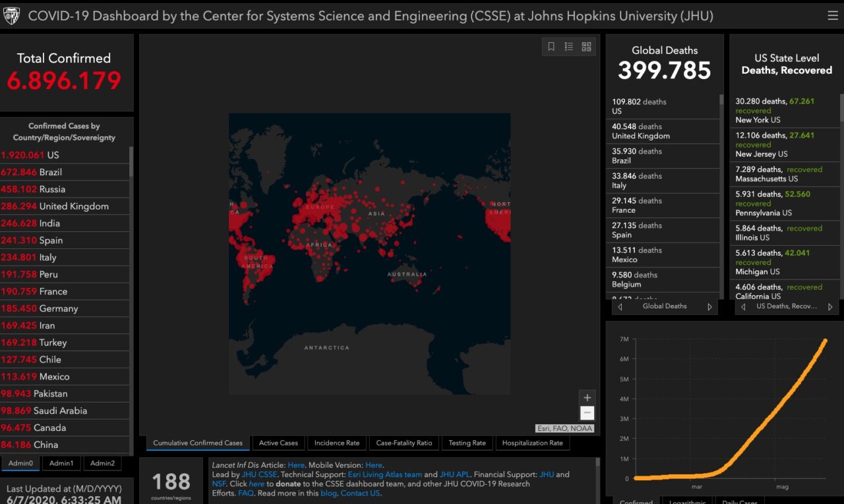This screenshot has width=844, height=504.
Task: Select Chile in confirmed cases list
Action: [x=65, y=360]
